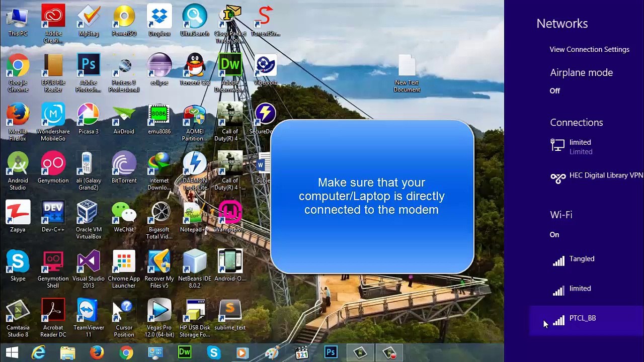Click the TeamViewer 11 desktop icon
Image resolution: width=644 pixels, height=362 pixels.
[89, 319]
